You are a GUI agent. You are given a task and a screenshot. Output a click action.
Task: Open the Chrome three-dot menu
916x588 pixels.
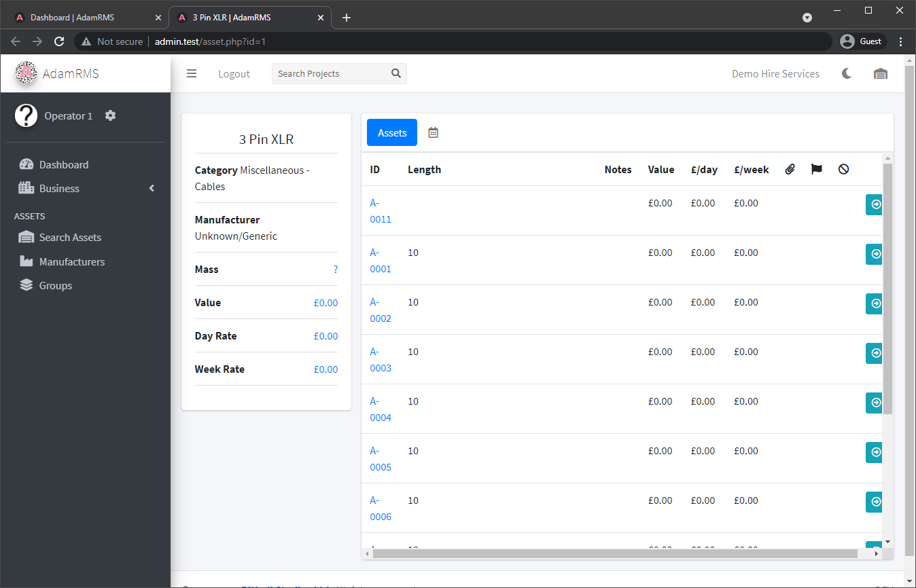pos(901,41)
